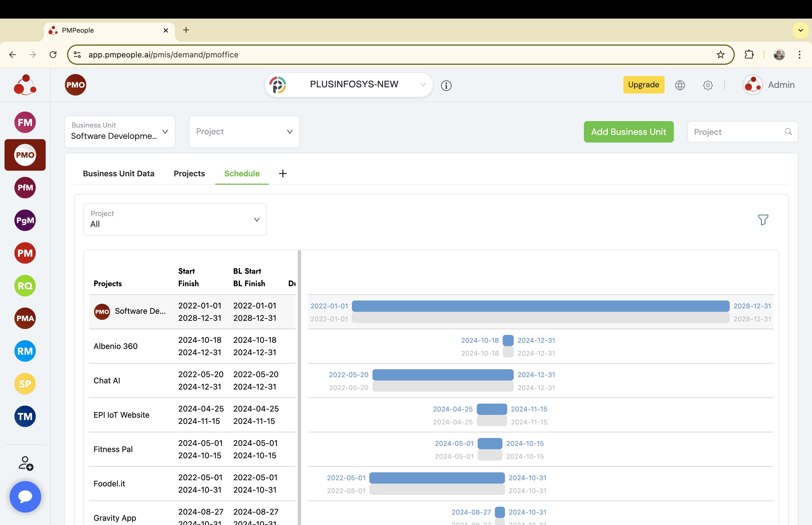Open the PfM portfolio module icon
Screen dimensions: 812x525
tap(25, 188)
